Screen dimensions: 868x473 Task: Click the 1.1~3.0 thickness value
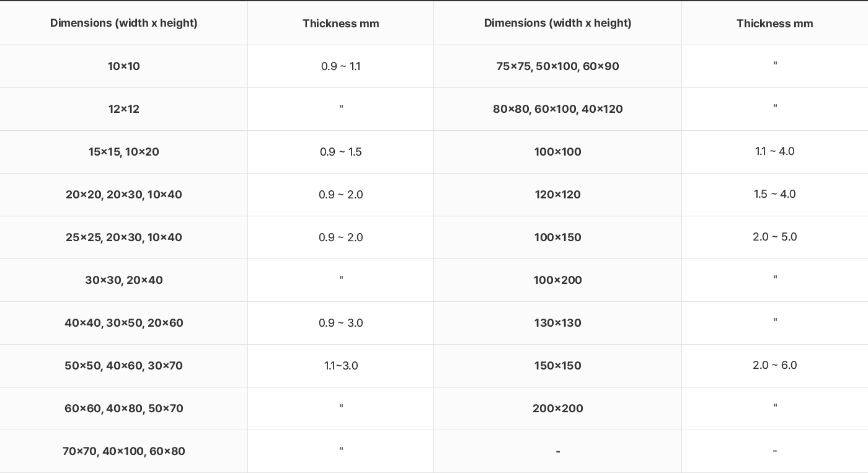[x=341, y=366]
